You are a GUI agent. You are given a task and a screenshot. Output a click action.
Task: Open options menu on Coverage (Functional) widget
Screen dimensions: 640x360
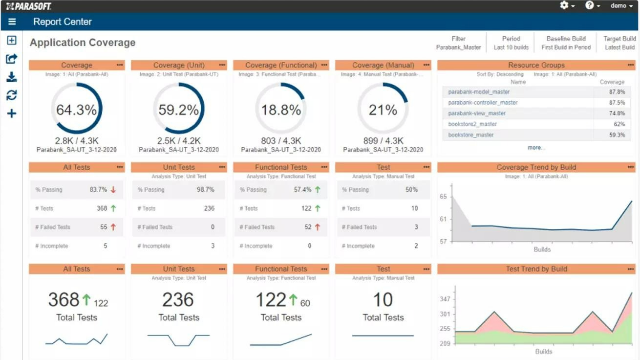[324, 65]
